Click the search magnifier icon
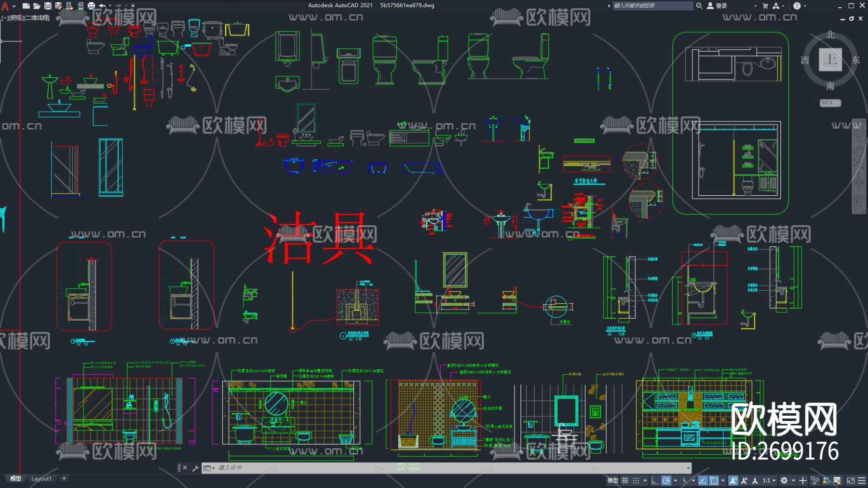This screenshot has height=488, width=868. click(x=699, y=6)
